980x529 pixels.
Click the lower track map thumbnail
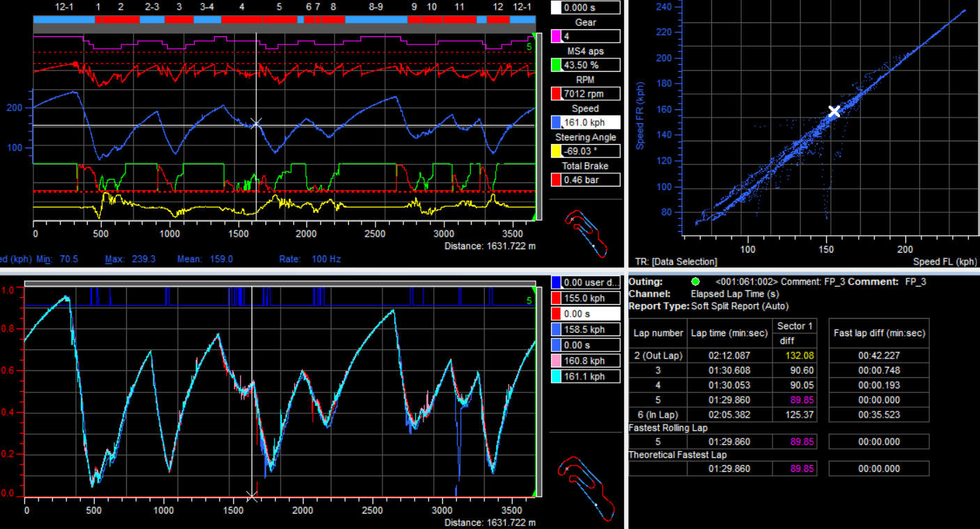[586, 489]
